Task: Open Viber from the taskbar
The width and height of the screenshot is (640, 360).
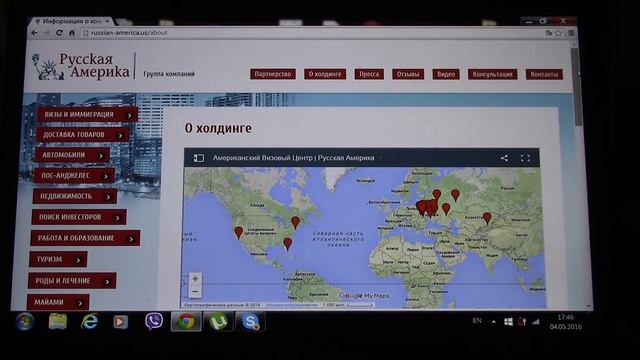Action: pos(153,322)
